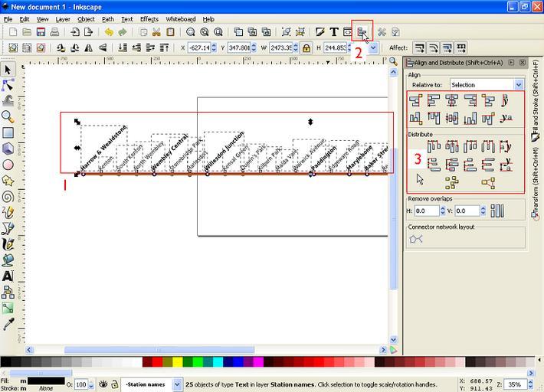Open the Relative to Selection dropdown
The width and height of the screenshot is (544, 392).
tap(487, 84)
